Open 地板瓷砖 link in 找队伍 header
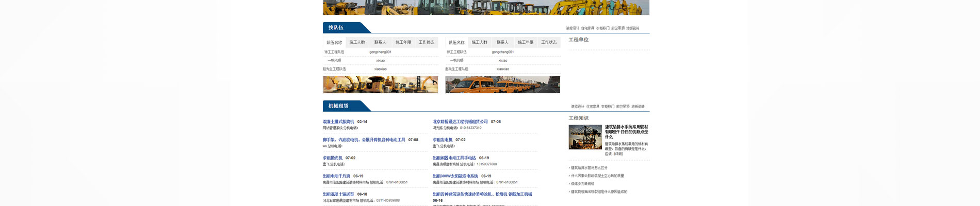980x206 pixels. [633, 28]
